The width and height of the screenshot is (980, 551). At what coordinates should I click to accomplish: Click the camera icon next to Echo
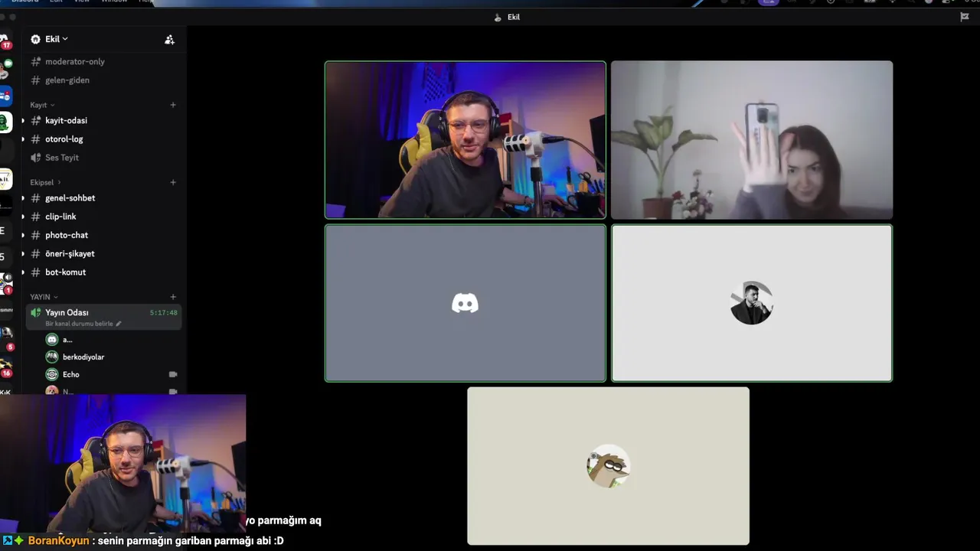click(173, 374)
